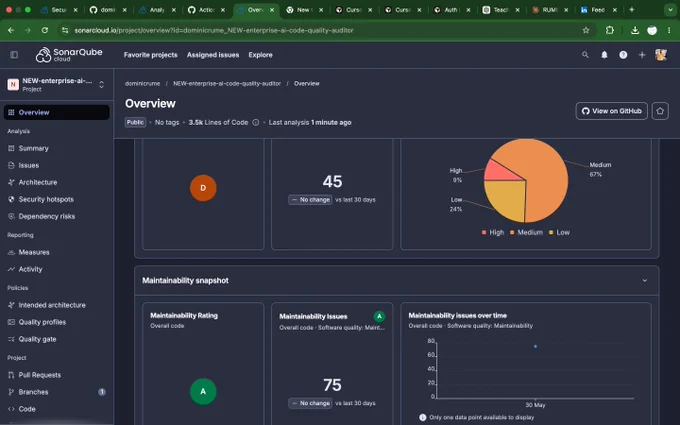The width and height of the screenshot is (680, 425).
Task: Toggle Low in the chart legend
Action: click(559, 232)
